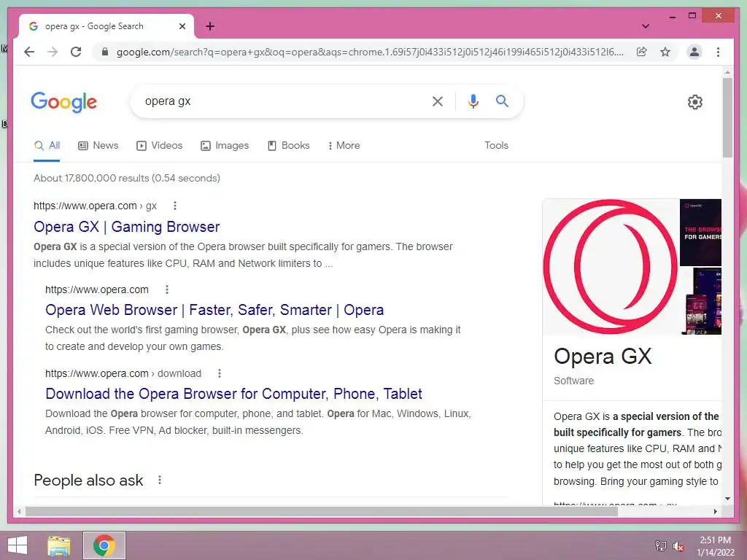The image size is (747, 560).
Task: Start voice search with microphone
Action: click(473, 101)
